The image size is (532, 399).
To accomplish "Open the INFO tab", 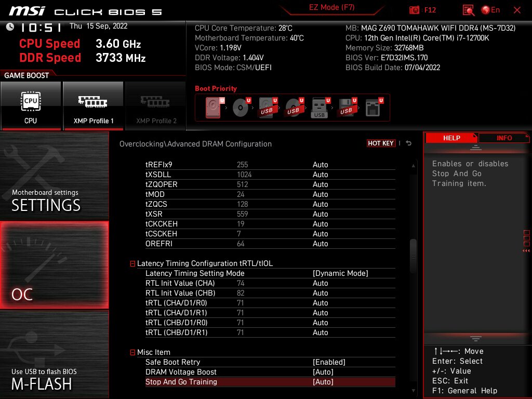I will (x=504, y=138).
